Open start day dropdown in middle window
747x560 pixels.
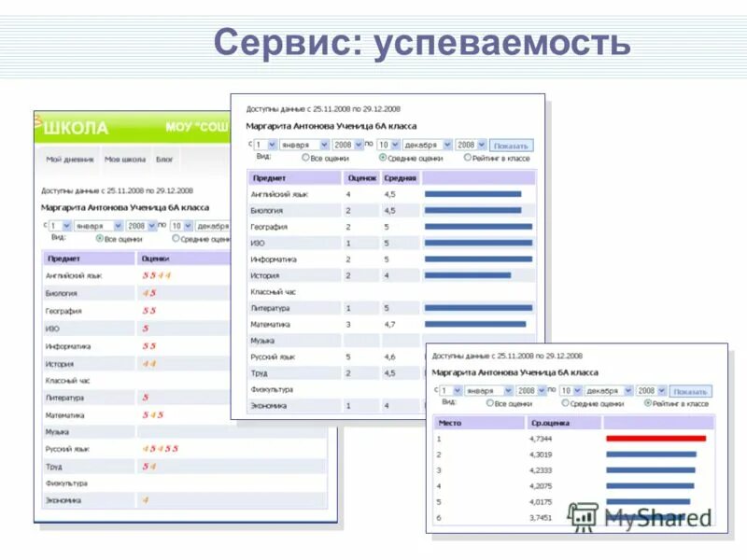click(x=265, y=145)
